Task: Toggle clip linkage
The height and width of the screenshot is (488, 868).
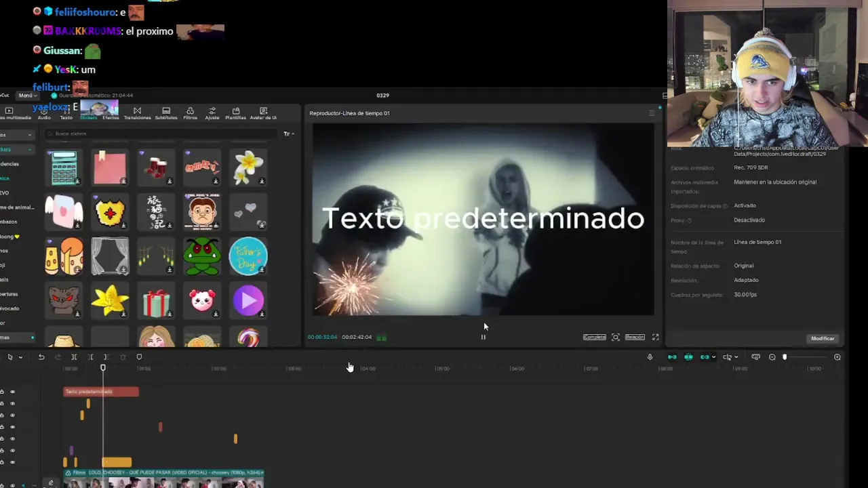Action: (x=705, y=357)
